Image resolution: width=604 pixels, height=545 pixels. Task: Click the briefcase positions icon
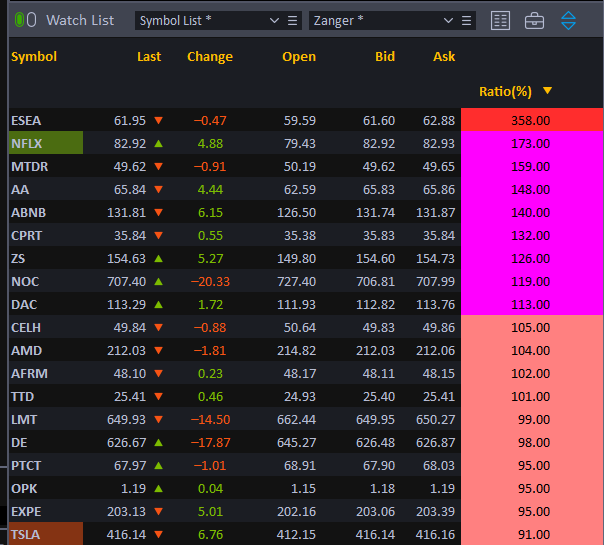(x=534, y=21)
